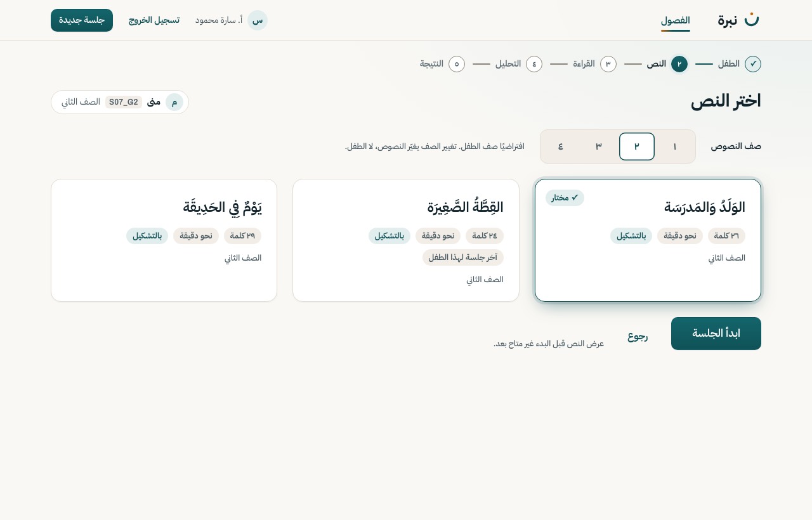The width and height of the screenshot is (812, 520).
Task: Click the مختار selected badge
Action: 565,198
